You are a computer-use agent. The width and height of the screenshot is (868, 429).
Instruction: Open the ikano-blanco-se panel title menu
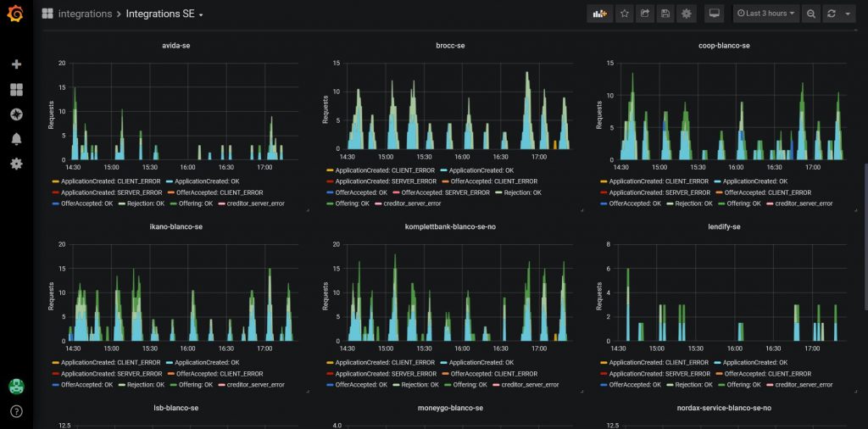tap(175, 227)
